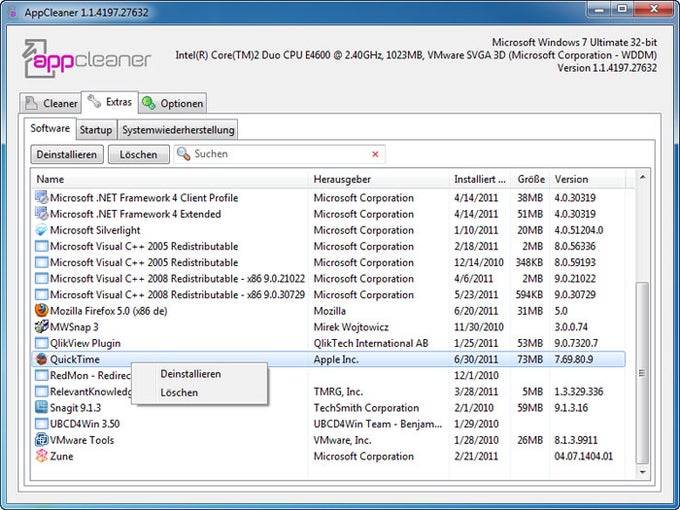Click the scroll down arrow of list
680x510 pixels.
click(642, 472)
